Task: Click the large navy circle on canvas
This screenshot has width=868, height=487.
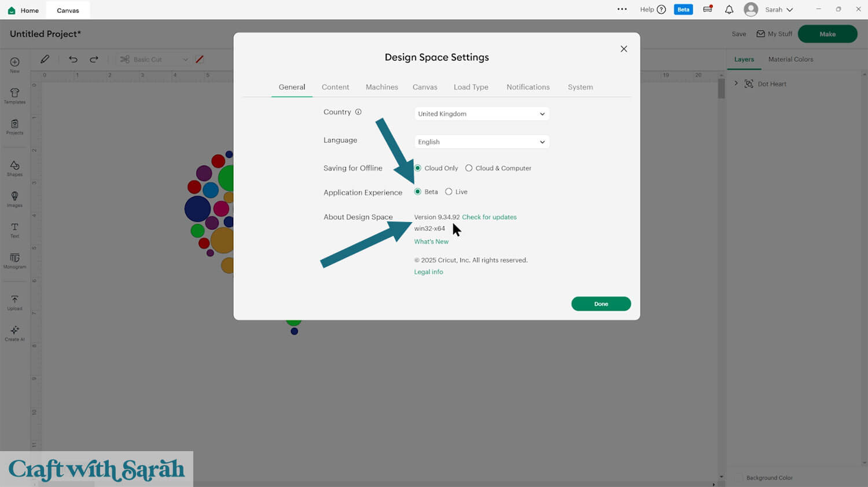Action: [x=197, y=209]
